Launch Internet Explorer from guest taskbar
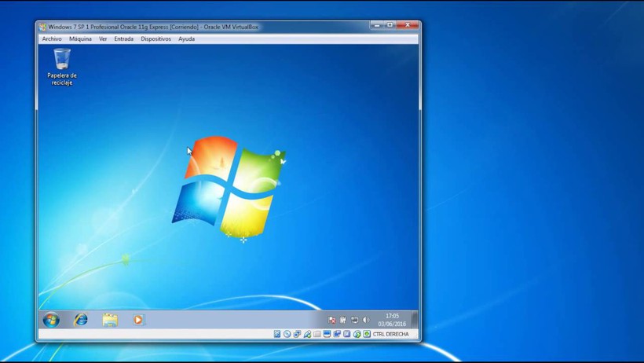Screen dimensions: 644x363 pos(81,320)
